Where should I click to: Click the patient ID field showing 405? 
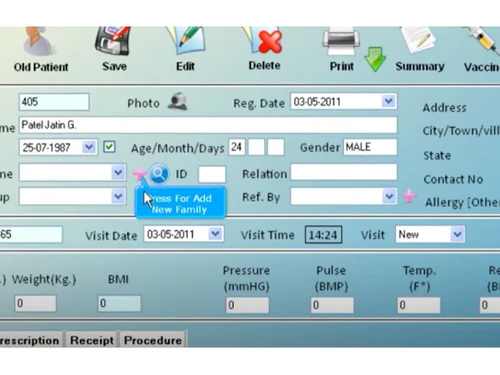click(54, 102)
